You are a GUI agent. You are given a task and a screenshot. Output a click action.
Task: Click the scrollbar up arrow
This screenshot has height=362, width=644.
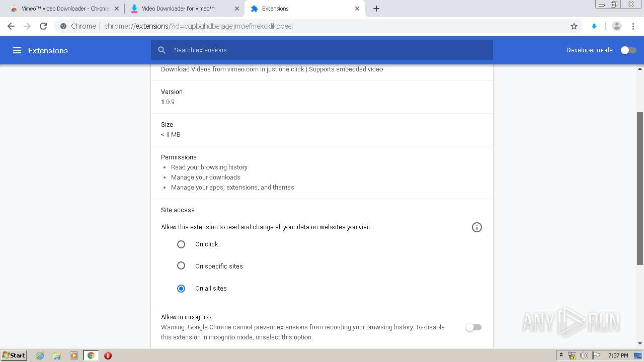(640, 68)
